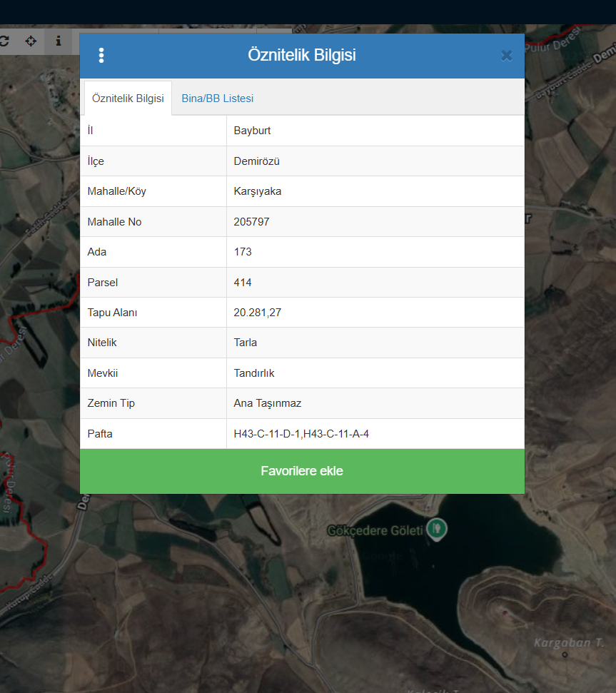Switch to the Bina/BB Listesi tab
The image size is (616, 693).
tap(217, 98)
